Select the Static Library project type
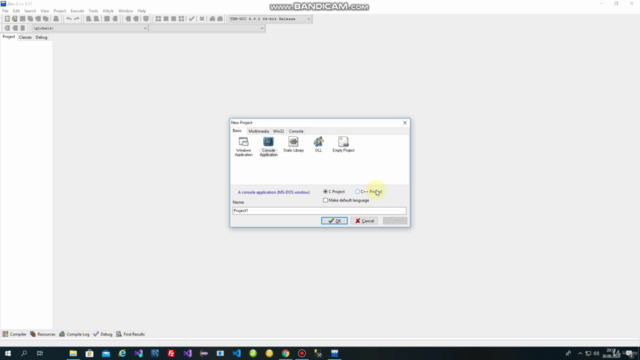This screenshot has width=640, height=360. point(293,144)
